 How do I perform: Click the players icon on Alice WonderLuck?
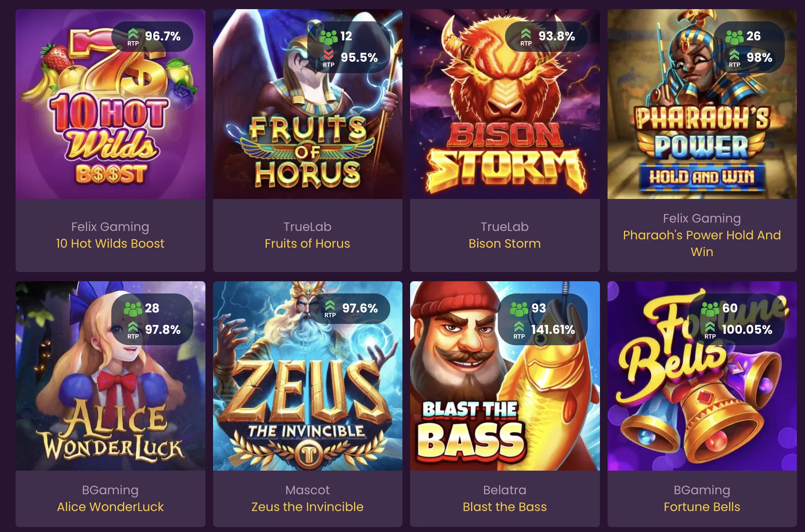tap(133, 308)
